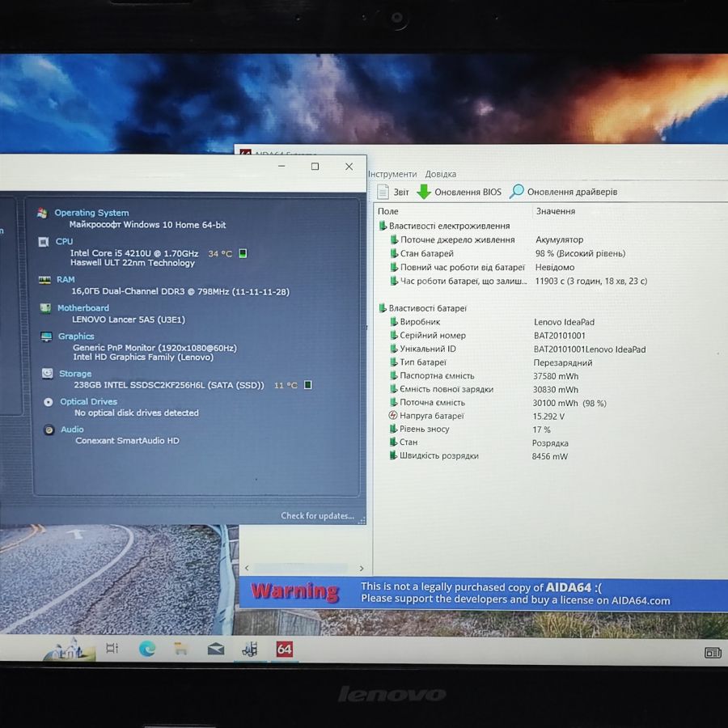Open the Operating System section link in Speccy
This screenshot has height=728, width=728.
tap(91, 213)
